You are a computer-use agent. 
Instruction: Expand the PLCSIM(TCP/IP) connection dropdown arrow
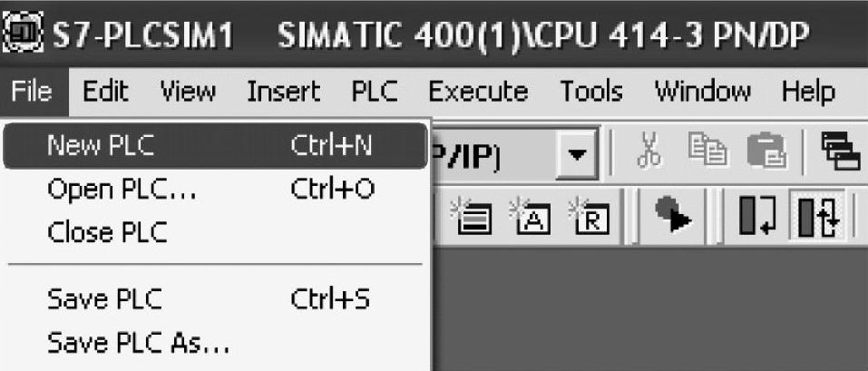(x=578, y=153)
